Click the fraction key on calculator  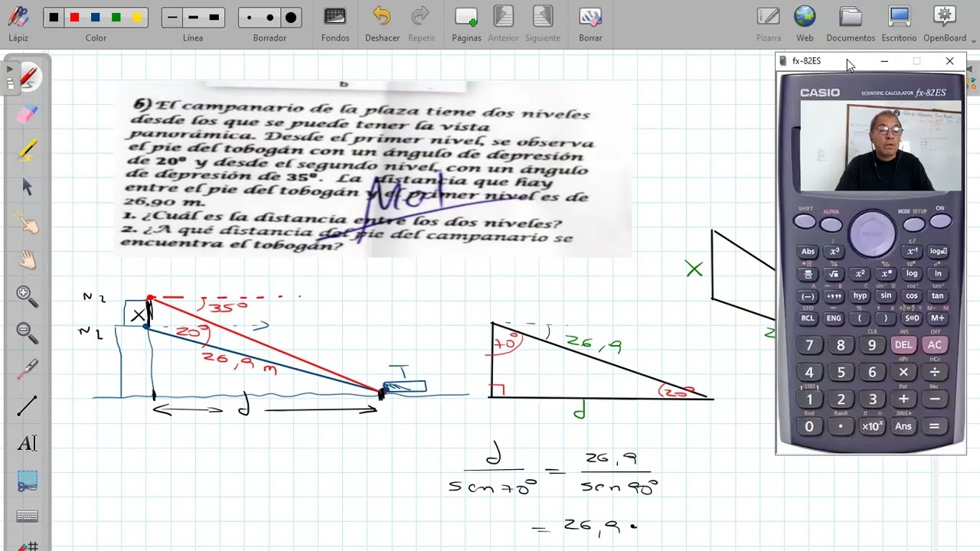[808, 274]
